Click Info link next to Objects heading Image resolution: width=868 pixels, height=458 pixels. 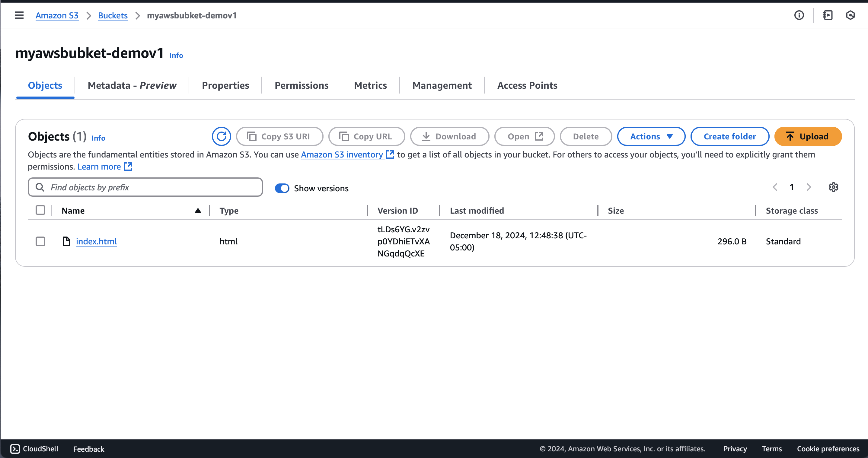pos(98,138)
